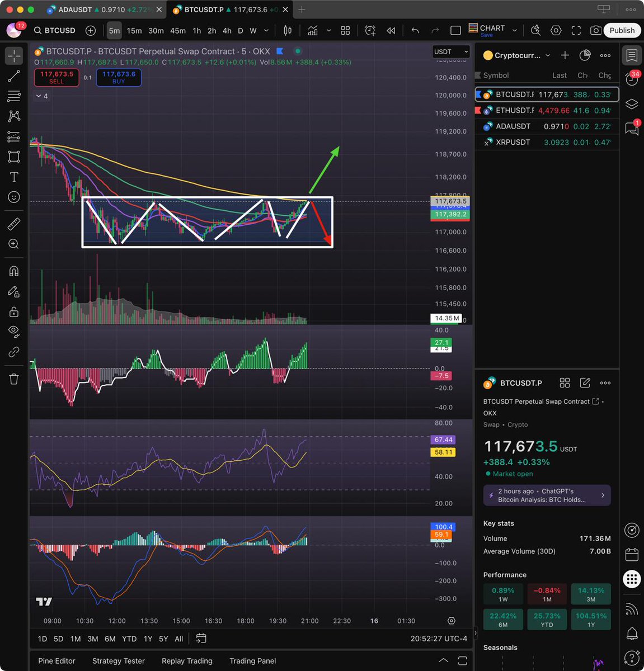
Task: Toggle lock all drawing tools
Action: (14, 311)
